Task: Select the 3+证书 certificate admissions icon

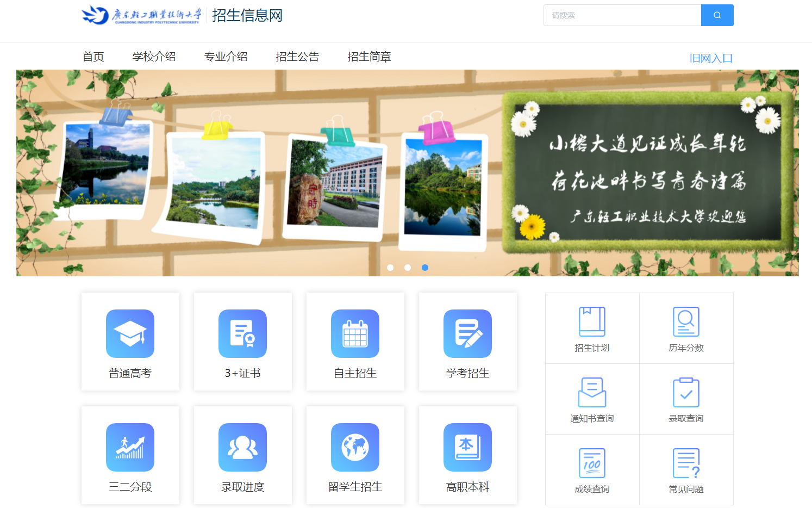Action: pyautogui.click(x=242, y=342)
